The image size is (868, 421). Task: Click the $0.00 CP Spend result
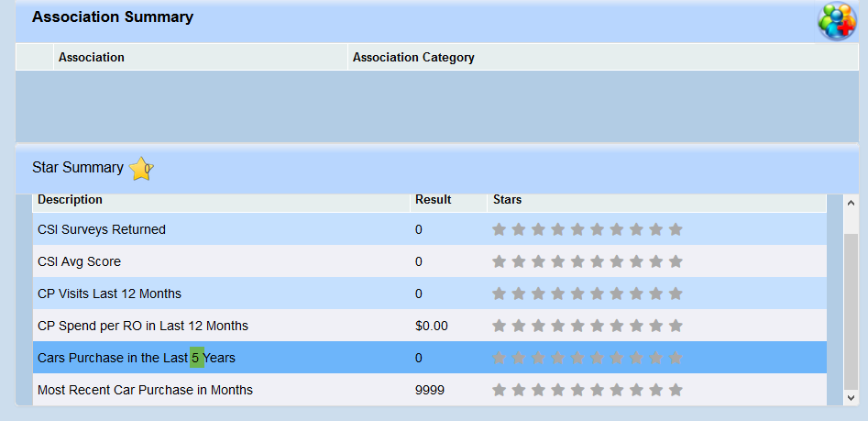click(x=431, y=326)
